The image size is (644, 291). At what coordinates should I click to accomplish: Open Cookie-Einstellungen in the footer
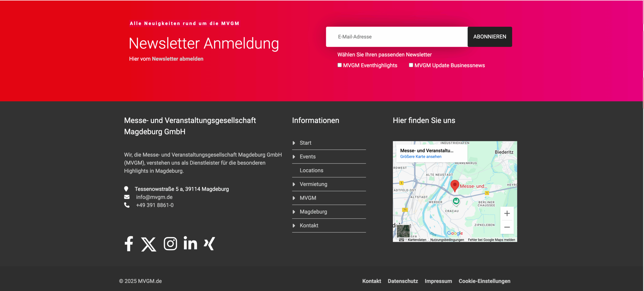(x=484, y=281)
